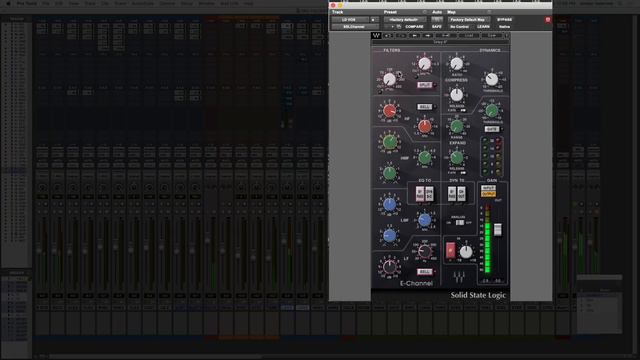The image size is (640, 360).
Task: Toggle the filters SPLIT button
Action: tap(424, 85)
